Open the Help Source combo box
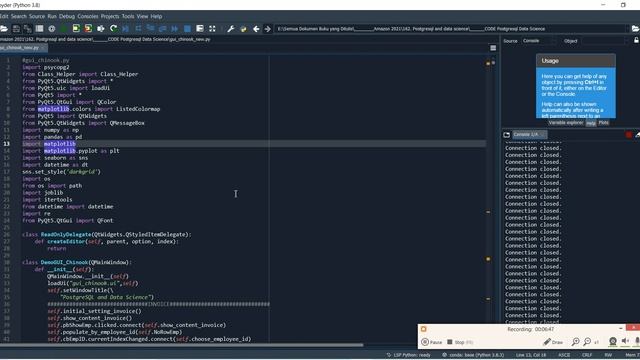Image resolution: width=640 pixels, height=360 pixels. pos(538,41)
